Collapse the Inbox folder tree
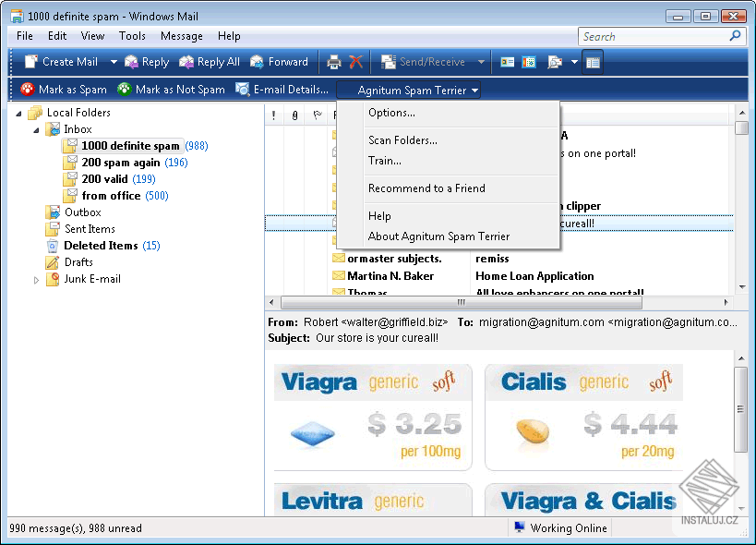 (x=36, y=130)
